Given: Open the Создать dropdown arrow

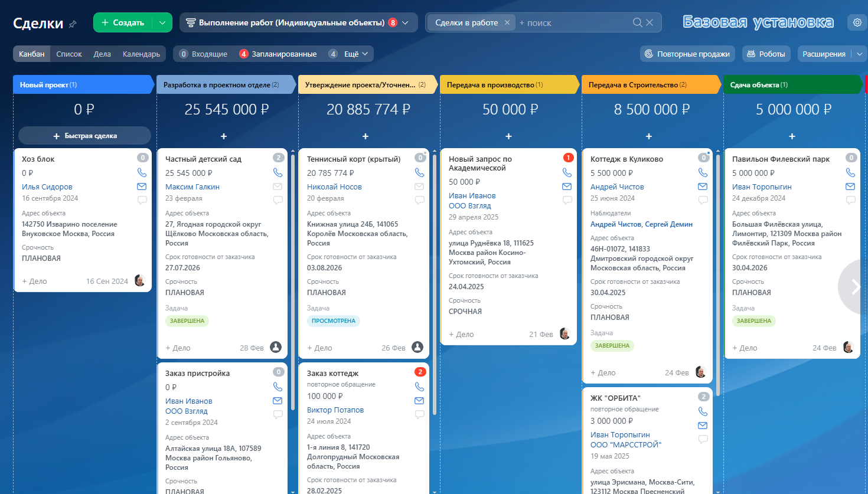Looking at the screenshot, I should click(162, 22).
